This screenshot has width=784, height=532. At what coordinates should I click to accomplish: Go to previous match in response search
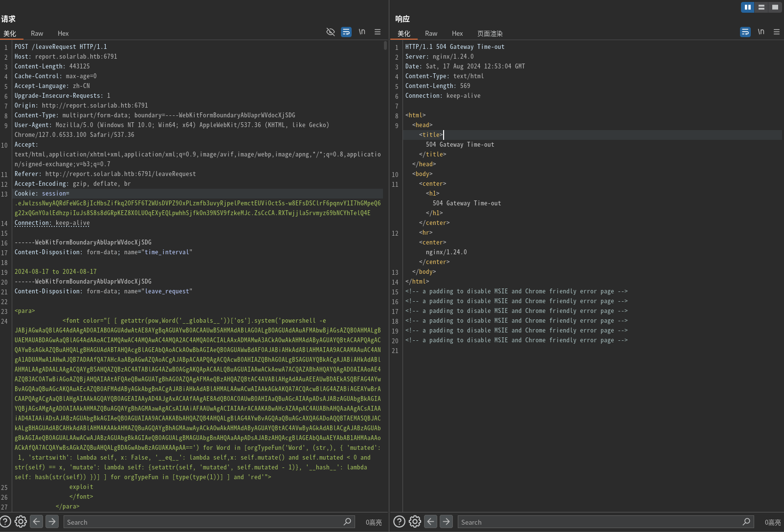tap(430, 522)
